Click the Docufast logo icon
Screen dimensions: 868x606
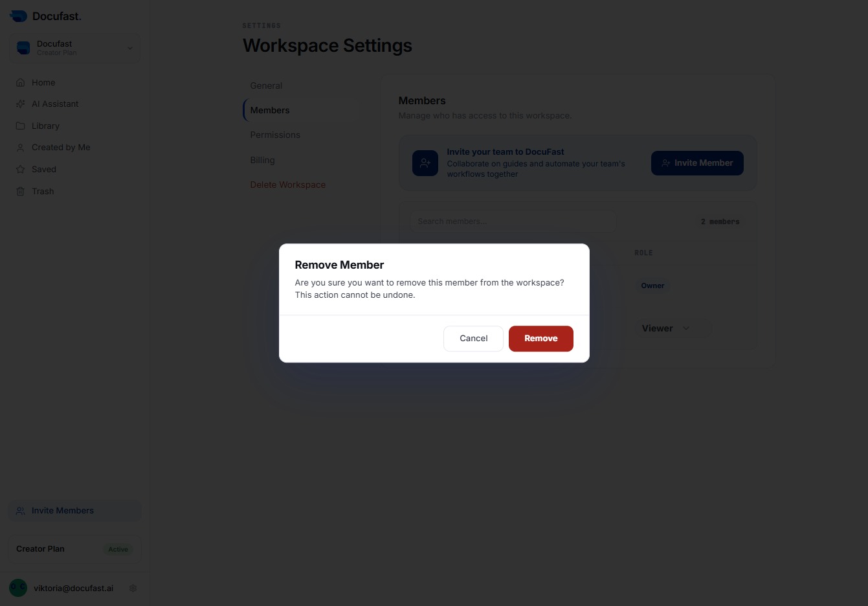click(x=19, y=16)
